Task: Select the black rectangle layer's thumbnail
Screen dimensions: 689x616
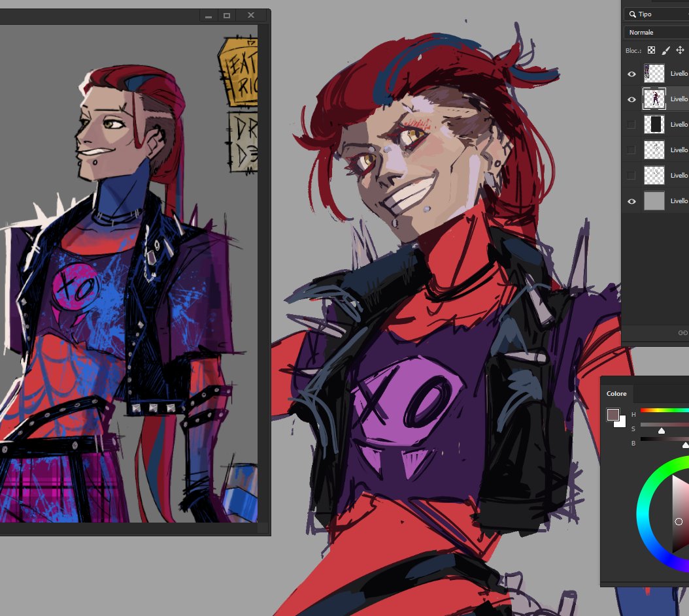Action: [654, 124]
